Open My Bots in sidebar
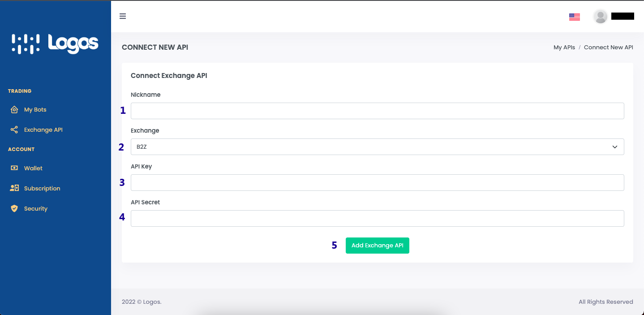 35,110
